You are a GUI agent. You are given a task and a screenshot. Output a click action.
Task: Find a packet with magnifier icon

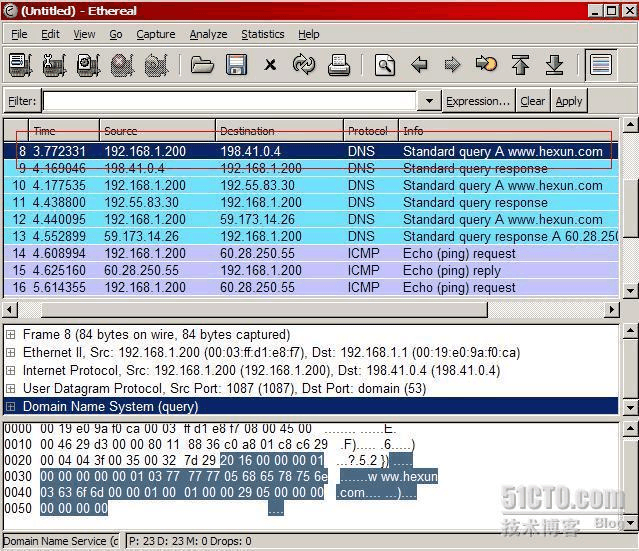pyautogui.click(x=385, y=65)
